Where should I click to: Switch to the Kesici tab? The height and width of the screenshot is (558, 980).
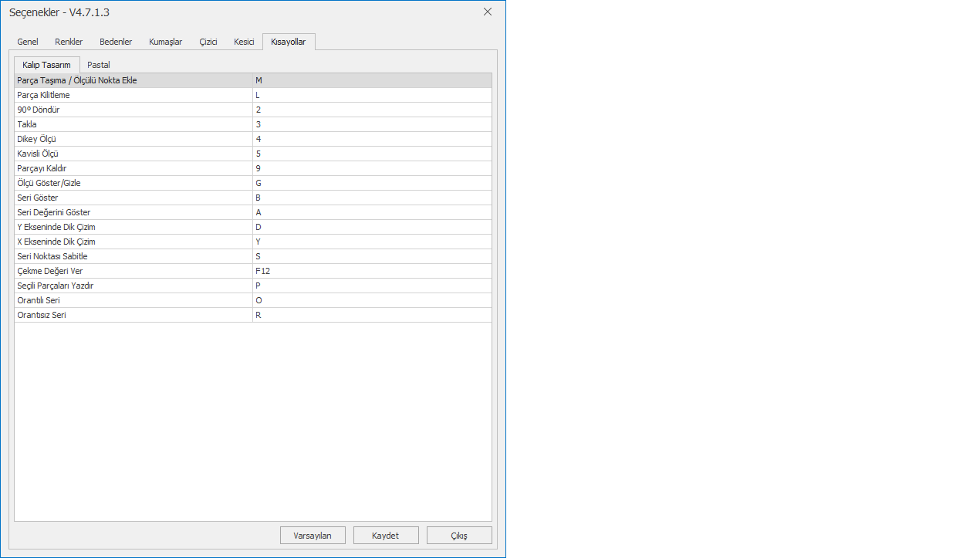pos(244,42)
